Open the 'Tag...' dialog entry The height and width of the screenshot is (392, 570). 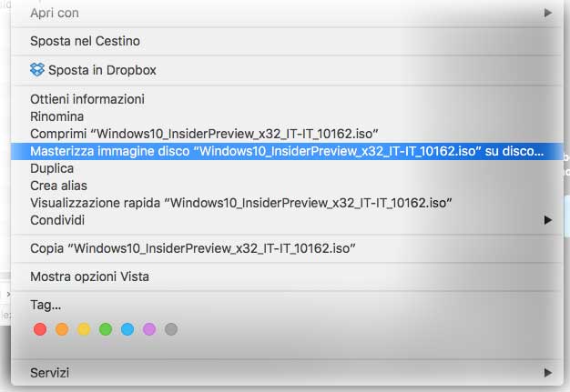(x=287, y=305)
